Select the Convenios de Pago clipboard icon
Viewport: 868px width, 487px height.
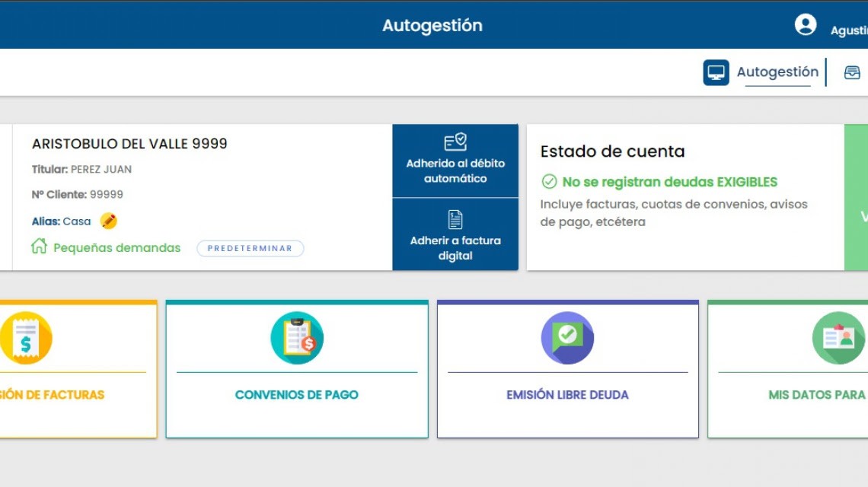coord(297,338)
